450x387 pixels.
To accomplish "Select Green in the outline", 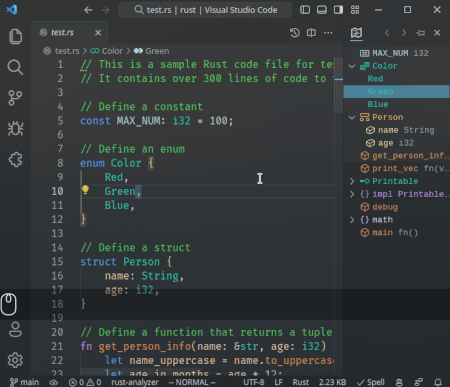I will tap(396, 92).
